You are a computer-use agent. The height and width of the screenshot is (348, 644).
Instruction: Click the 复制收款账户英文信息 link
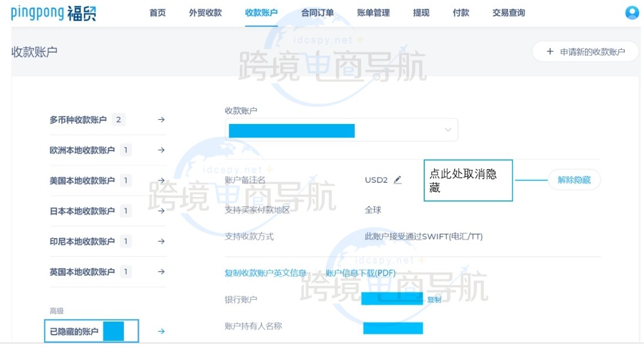pos(264,273)
